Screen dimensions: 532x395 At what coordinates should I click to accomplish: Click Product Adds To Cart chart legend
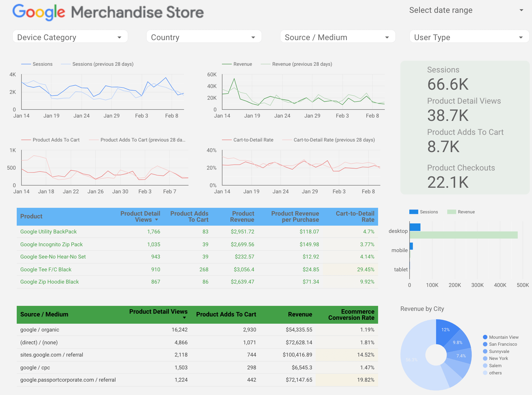(x=50, y=140)
